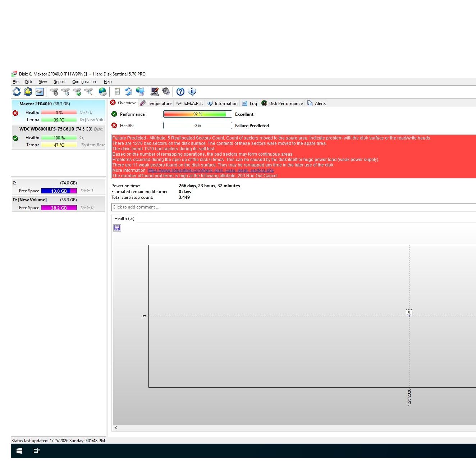The width and height of the screenshot is (476, 476).
Task: Click the speaker sound toolbar icon
Action: click(166, 92)
